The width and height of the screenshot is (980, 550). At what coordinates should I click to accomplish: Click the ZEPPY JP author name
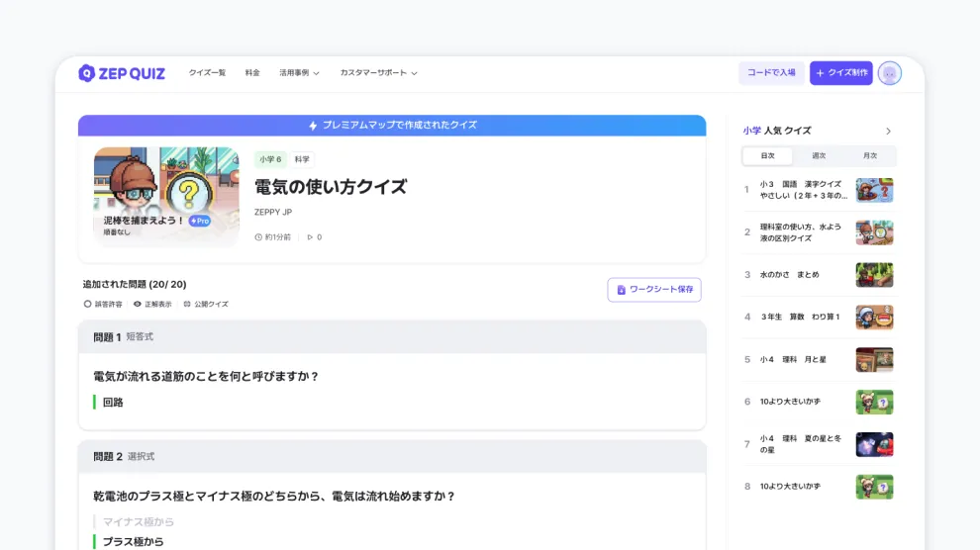pyautogui.click(x=273, y=213)
